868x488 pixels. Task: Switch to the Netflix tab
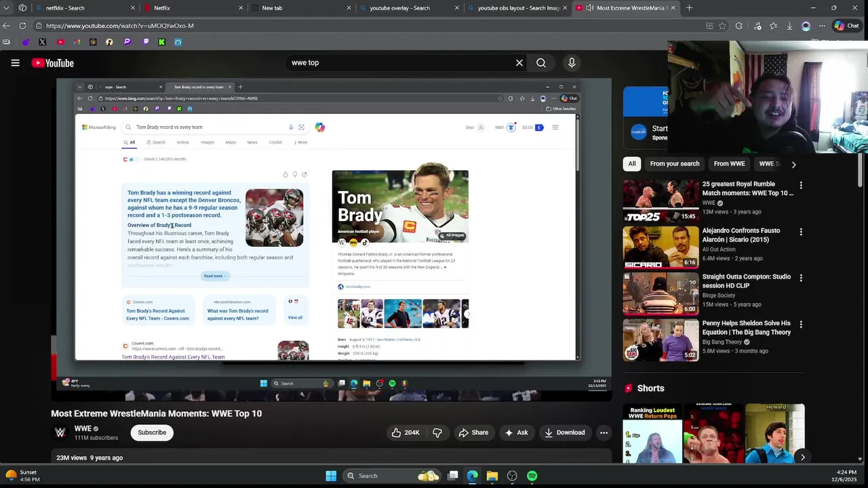pos(193,8)
